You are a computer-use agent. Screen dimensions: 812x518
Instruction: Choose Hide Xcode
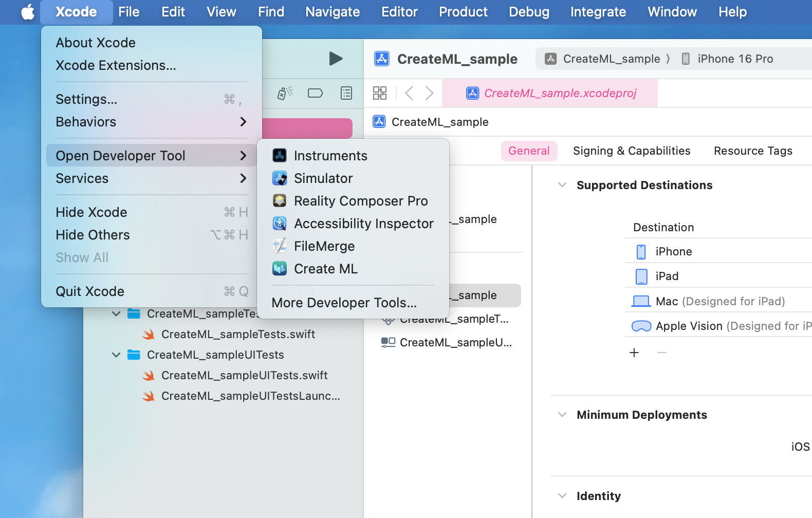coord(152,212)
